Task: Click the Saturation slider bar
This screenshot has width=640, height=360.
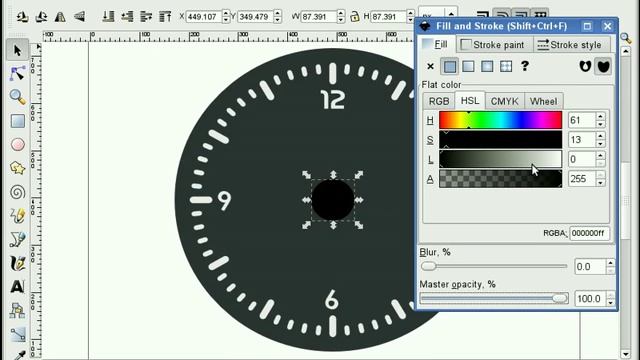Action: pos(500,140)
